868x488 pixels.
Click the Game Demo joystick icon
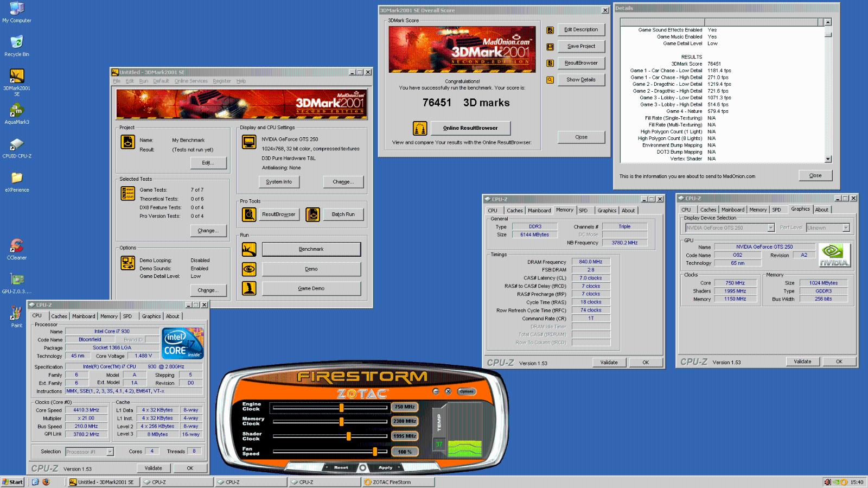(x=249, y=288)
